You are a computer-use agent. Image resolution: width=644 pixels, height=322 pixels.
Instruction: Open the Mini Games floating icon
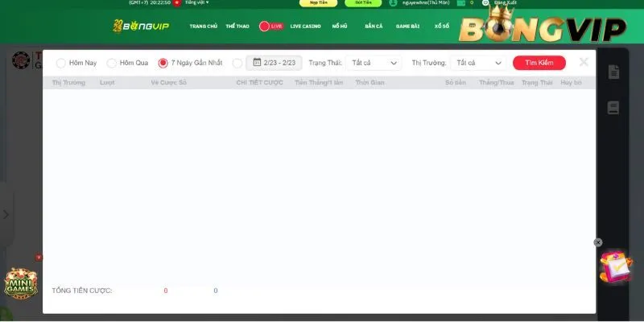[x=21, y=283]
